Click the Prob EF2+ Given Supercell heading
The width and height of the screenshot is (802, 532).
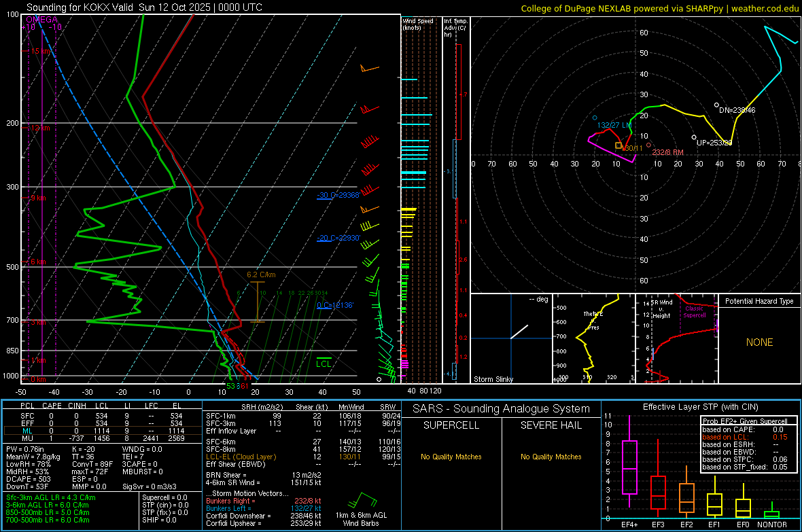[x=745, y=421]
